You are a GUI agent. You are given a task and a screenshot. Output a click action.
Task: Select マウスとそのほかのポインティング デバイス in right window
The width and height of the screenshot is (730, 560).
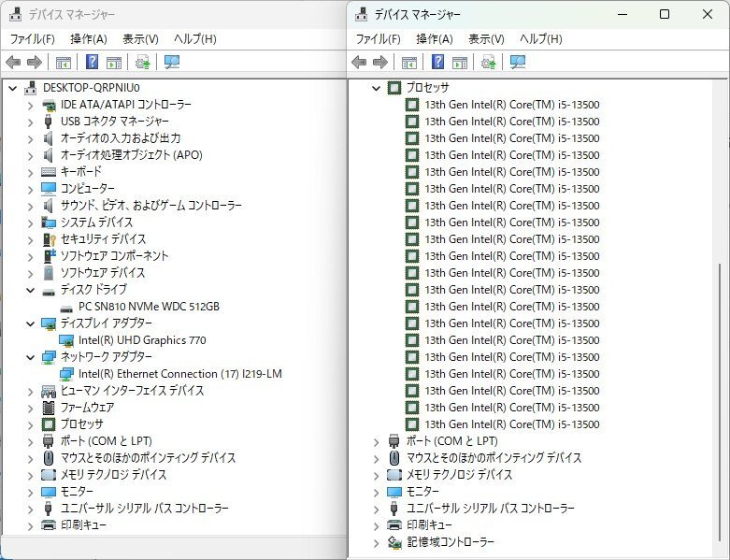tap(494, 458)
